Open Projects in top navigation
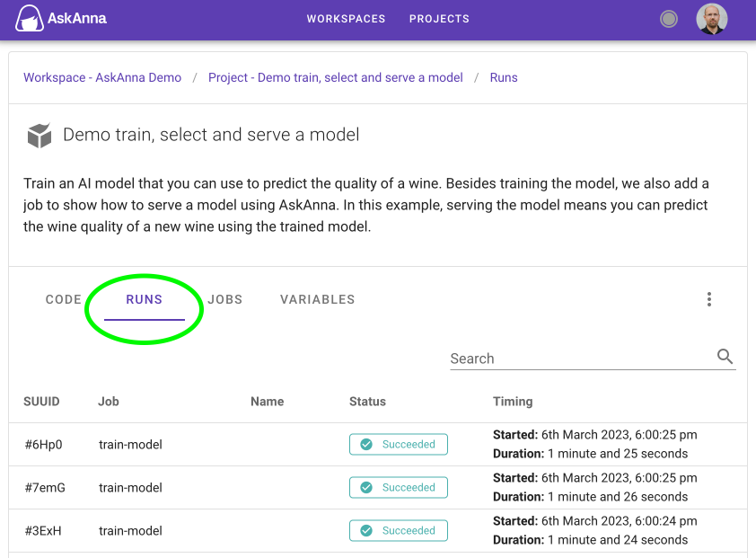The image size is (756, 558). click(439, 19)
